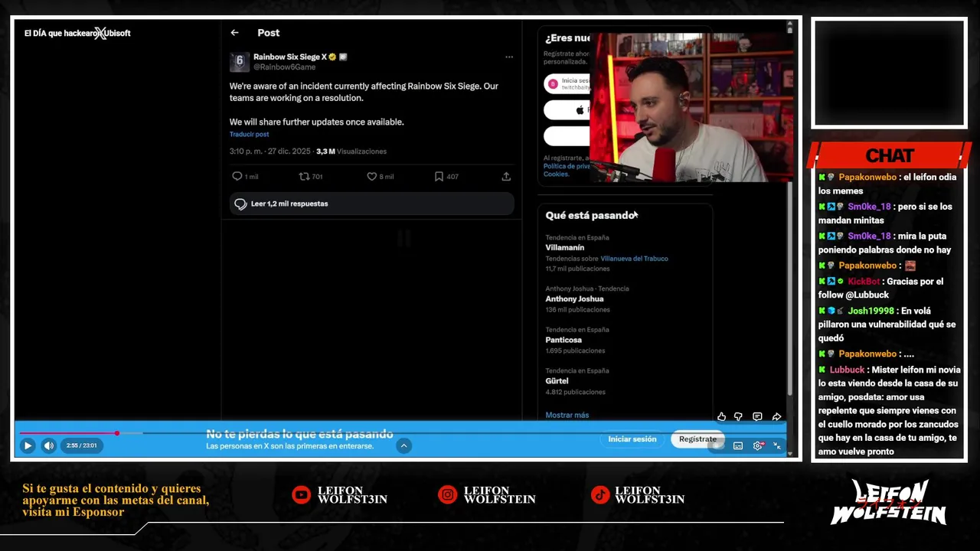Image resolution: width=980 pixels, height=551 pixels.
Task: Click Traducir post link
Action: coord(249,134)
